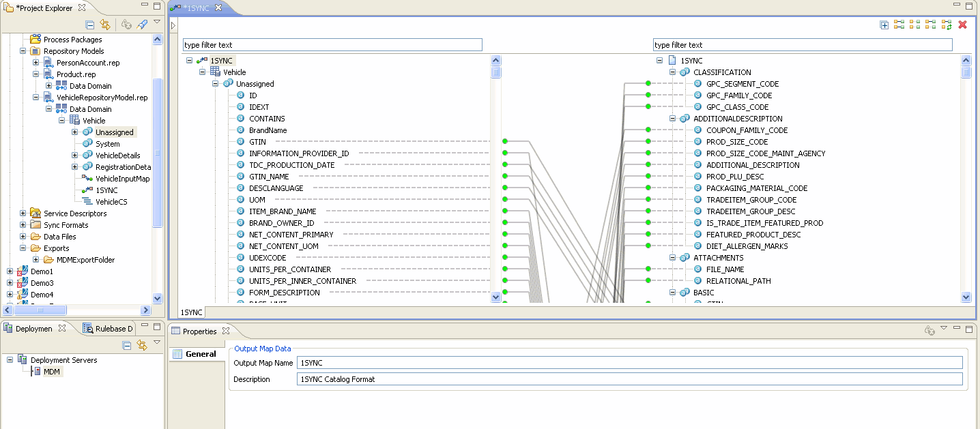Viewport: 980px width, 429px height.
Task: Select the System node under Vehicle
Action: (108, 144)
